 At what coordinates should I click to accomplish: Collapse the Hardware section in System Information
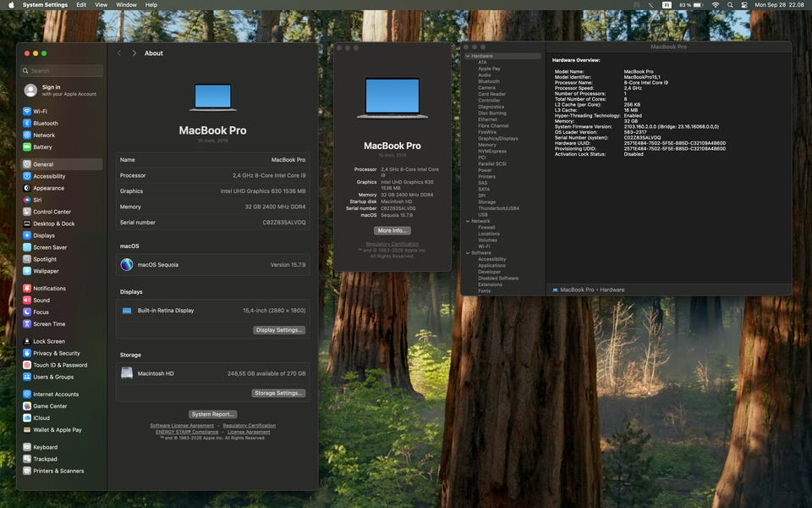(468, 56)
